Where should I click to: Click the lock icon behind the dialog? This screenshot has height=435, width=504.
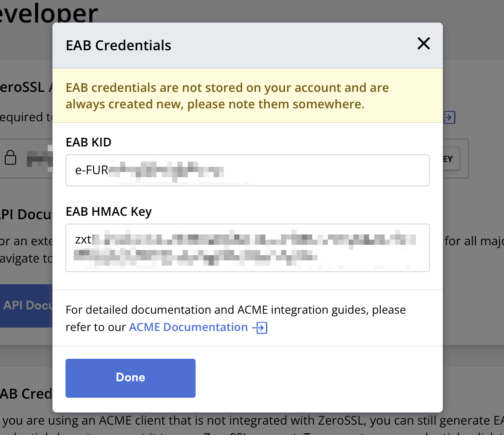10,158
